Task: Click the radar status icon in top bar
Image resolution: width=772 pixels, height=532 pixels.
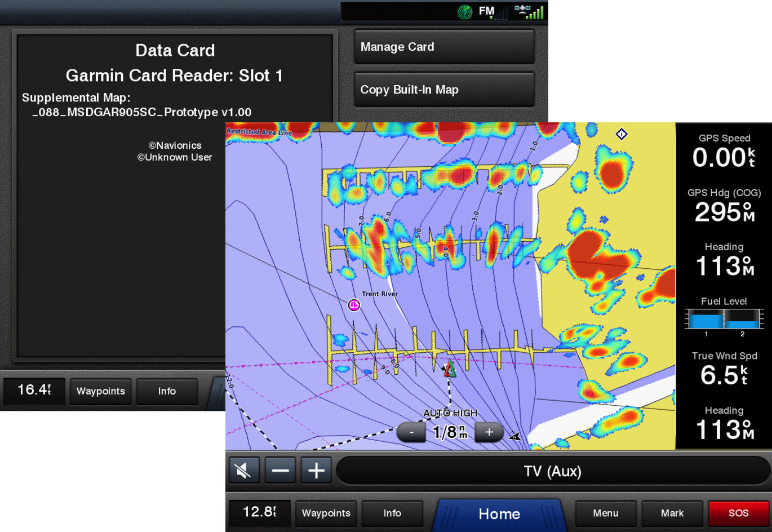Action: (x=465, y=12)
